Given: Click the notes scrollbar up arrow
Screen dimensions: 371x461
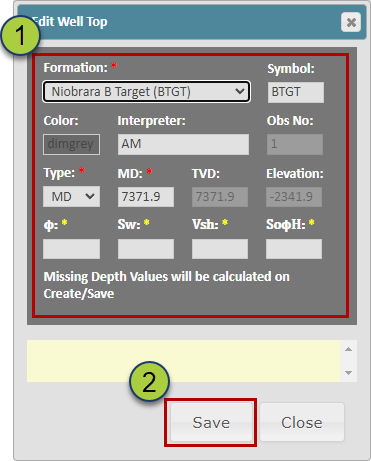Looking at the screenshot, I should click(x=348, y=349).
